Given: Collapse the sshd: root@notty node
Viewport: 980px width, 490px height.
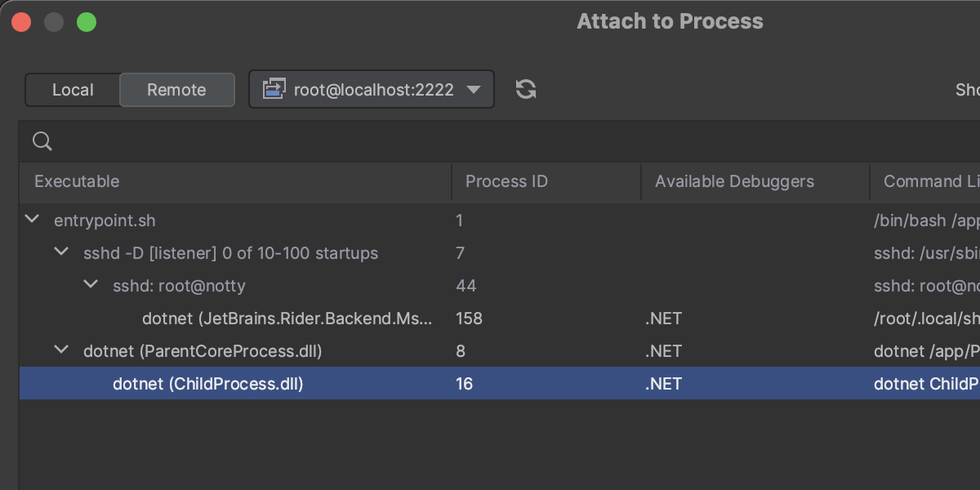Looking at the screenshot, I should coord(91,285).
